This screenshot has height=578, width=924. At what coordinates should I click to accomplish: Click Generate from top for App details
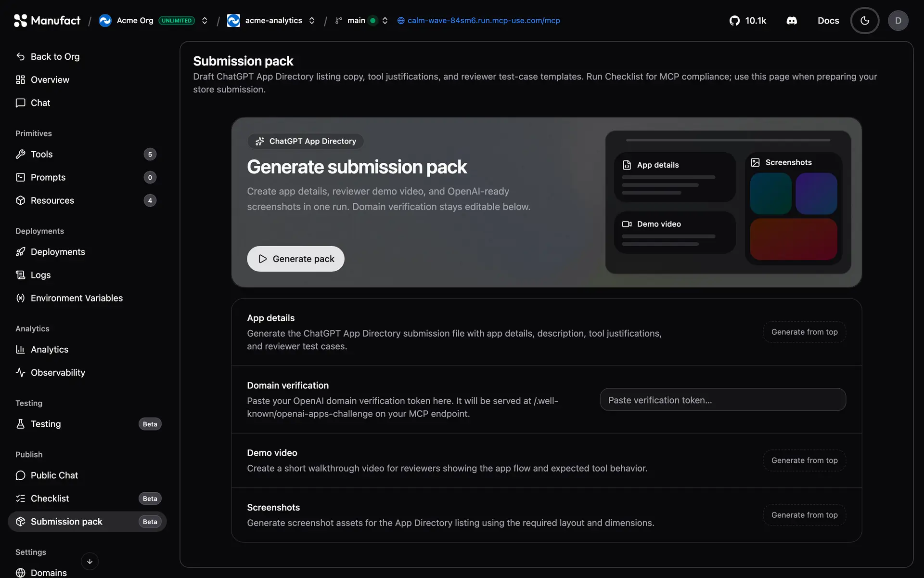(x=804, y=332)
